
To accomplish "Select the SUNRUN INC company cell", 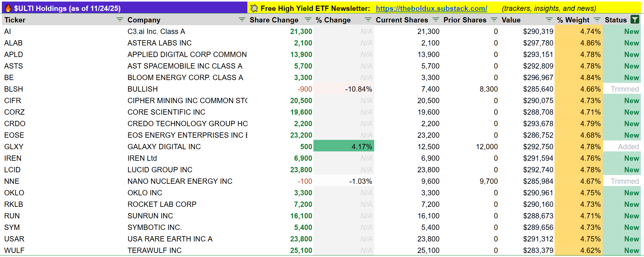I will 186,216.
